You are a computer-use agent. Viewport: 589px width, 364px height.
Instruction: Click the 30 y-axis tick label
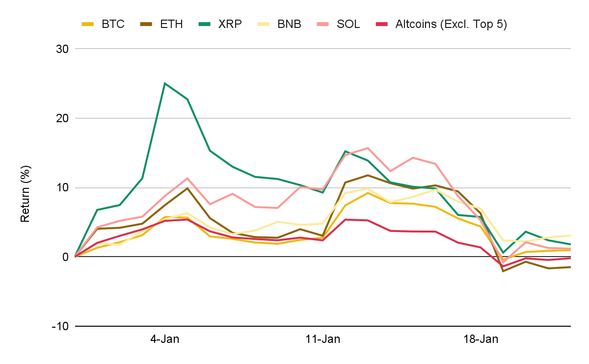click(62, 49)
